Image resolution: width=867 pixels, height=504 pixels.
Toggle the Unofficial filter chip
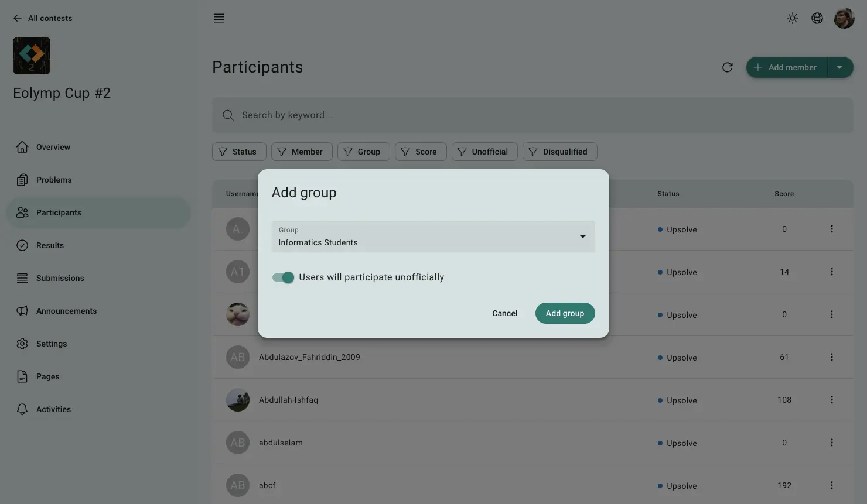pos(484,152)
